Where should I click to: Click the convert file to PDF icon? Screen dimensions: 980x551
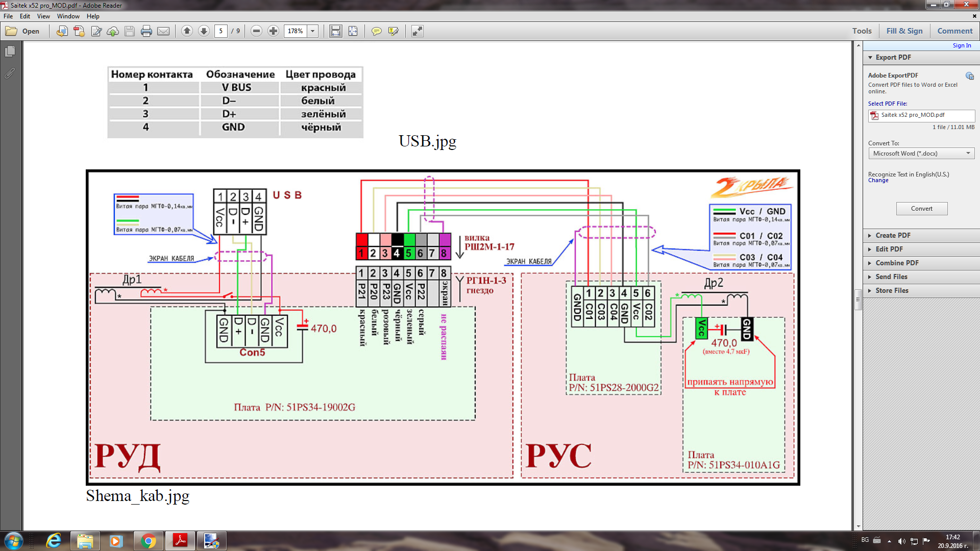[x=62, y=31]
